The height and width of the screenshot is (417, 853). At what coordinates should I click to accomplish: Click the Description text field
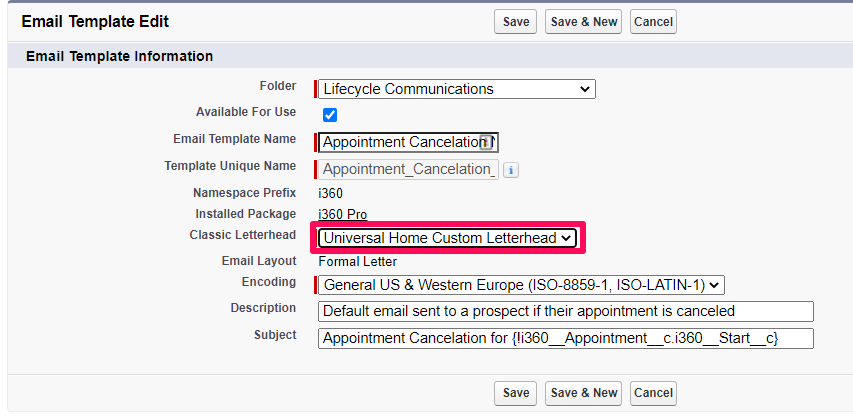point(566,312)
